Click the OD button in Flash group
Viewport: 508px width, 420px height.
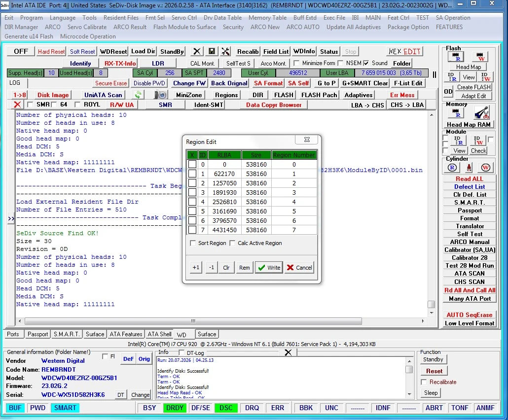click(448, 92)
